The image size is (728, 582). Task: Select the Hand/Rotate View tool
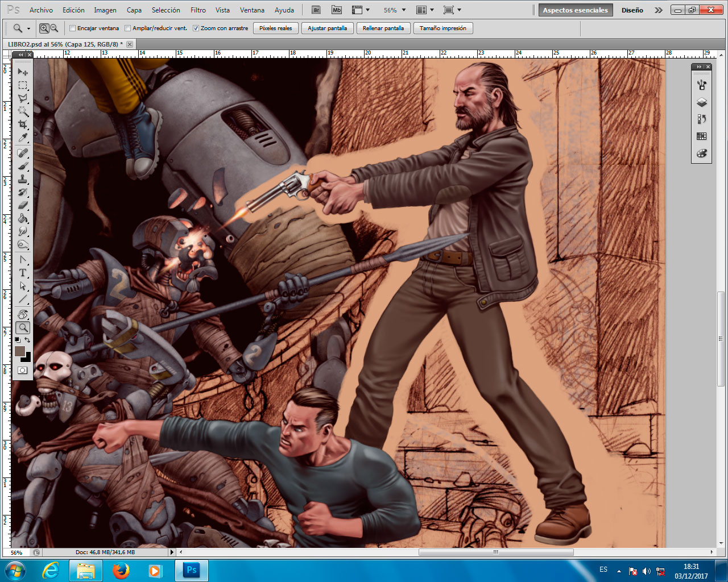coord(23,315)
